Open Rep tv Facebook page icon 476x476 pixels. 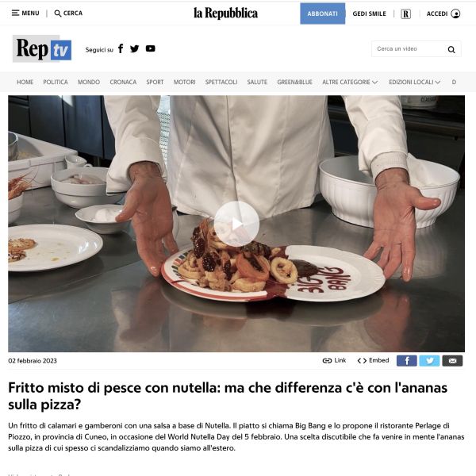pyautogui.click(x=121, y=48)
